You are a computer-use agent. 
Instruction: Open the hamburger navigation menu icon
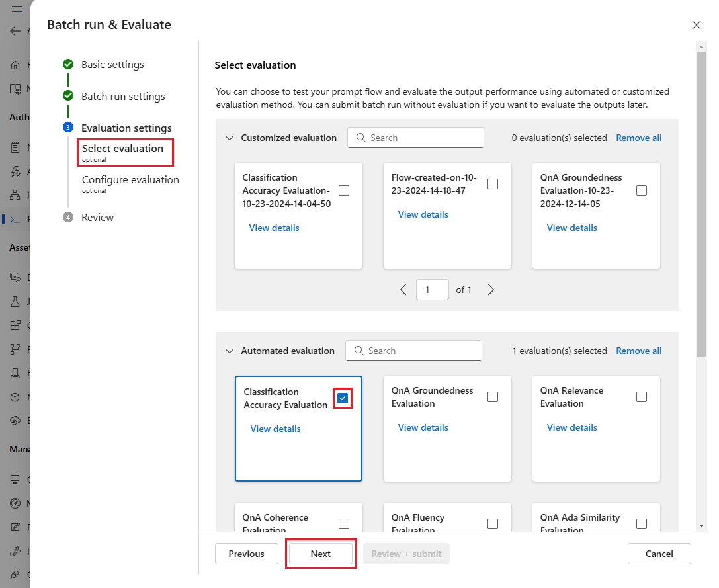[17, 9]
